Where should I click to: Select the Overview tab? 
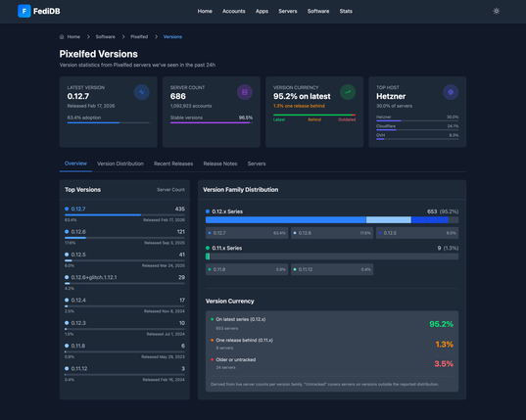(x=75, y=163)
